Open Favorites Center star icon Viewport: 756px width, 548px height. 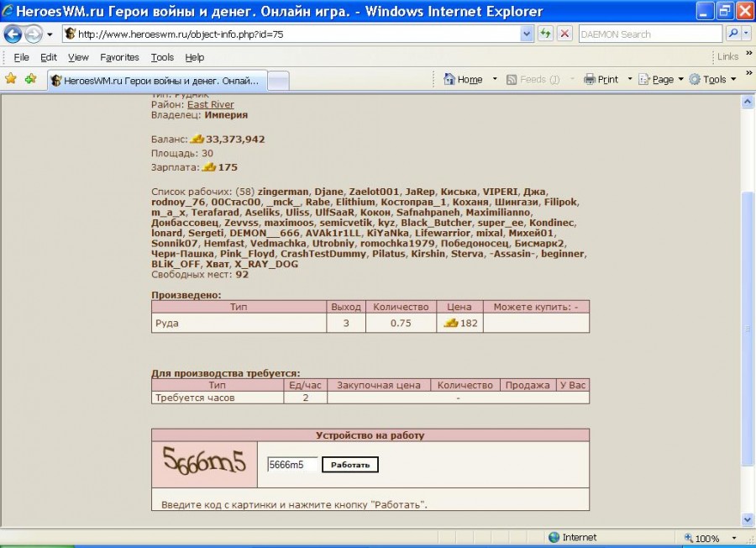tap(11, 79)
